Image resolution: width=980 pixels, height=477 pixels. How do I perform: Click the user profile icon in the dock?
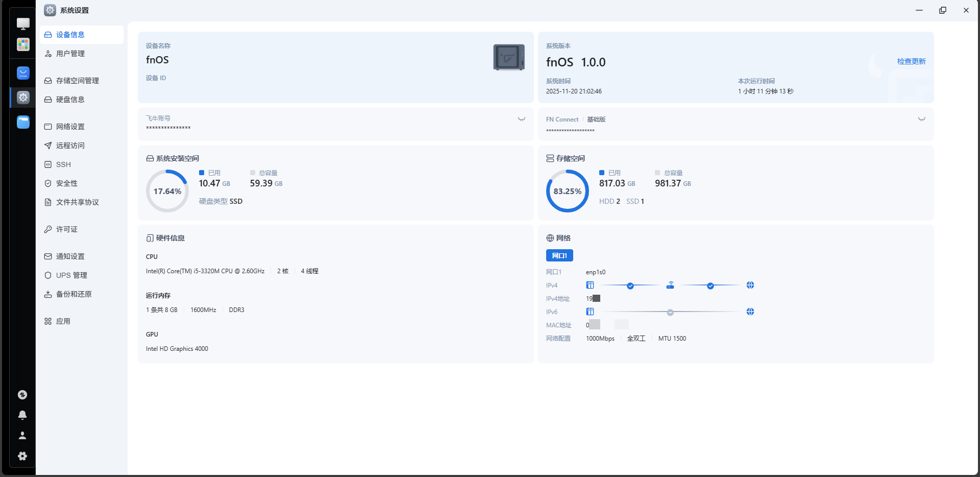[x=22, y=436]
